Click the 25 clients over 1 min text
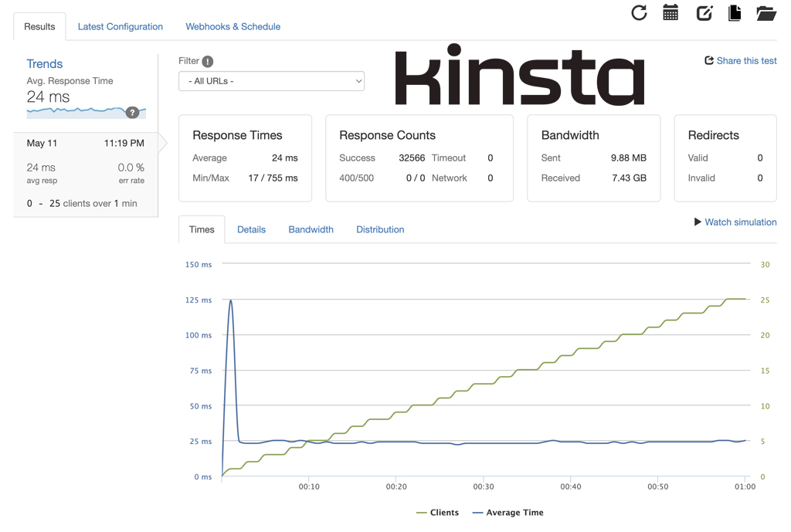The height and width of the screenshot is (532, 791). [93, 204]
